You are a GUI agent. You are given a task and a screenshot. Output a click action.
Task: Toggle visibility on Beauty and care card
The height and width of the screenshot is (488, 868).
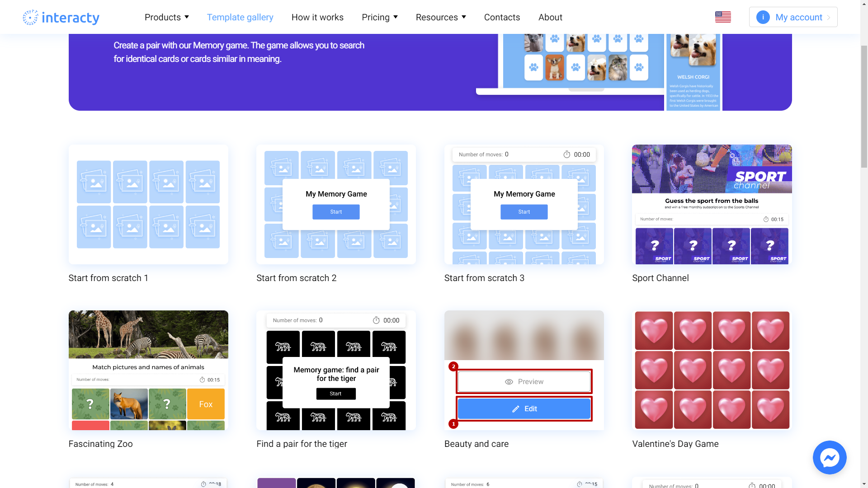tap(524, 381)
